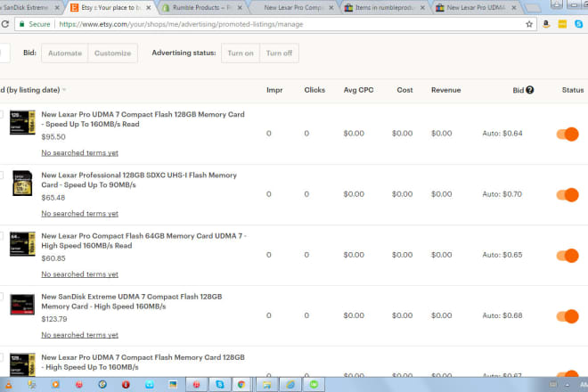Open Lexar Pro Compact Flash 64GB listing title

(x=144, y=241)
